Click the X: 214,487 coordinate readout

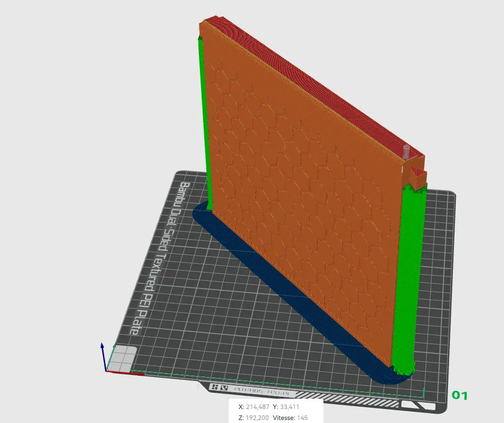click(253, 407)
